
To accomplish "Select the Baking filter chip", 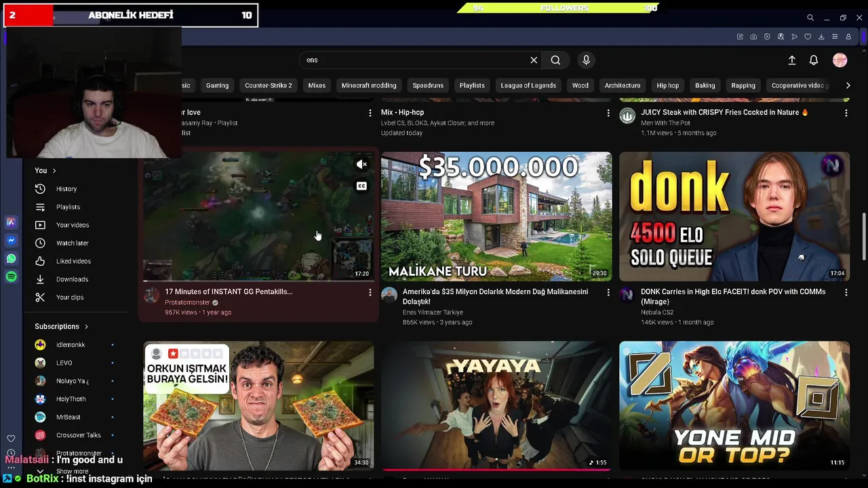I will 705,85.
